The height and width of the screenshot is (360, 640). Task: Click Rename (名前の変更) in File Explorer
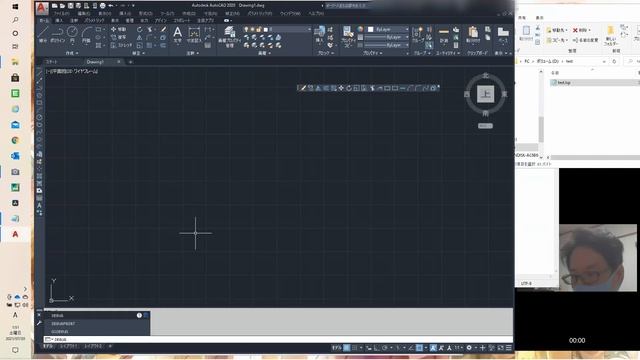pos(585,40)
